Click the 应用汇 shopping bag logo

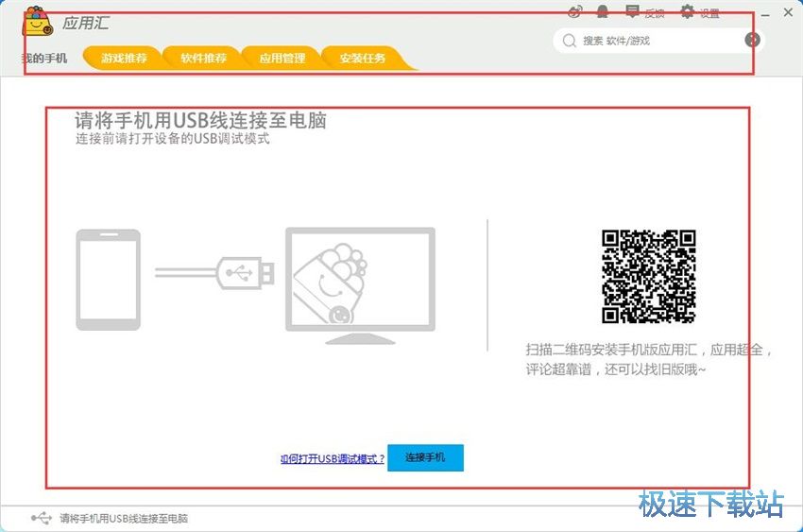tap(38, 22)
